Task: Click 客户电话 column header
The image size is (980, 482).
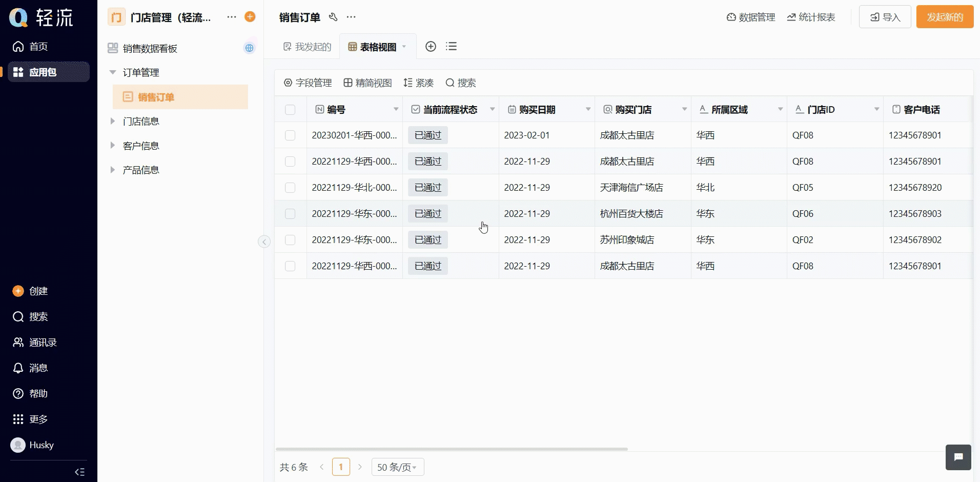Action: [922, 110]
